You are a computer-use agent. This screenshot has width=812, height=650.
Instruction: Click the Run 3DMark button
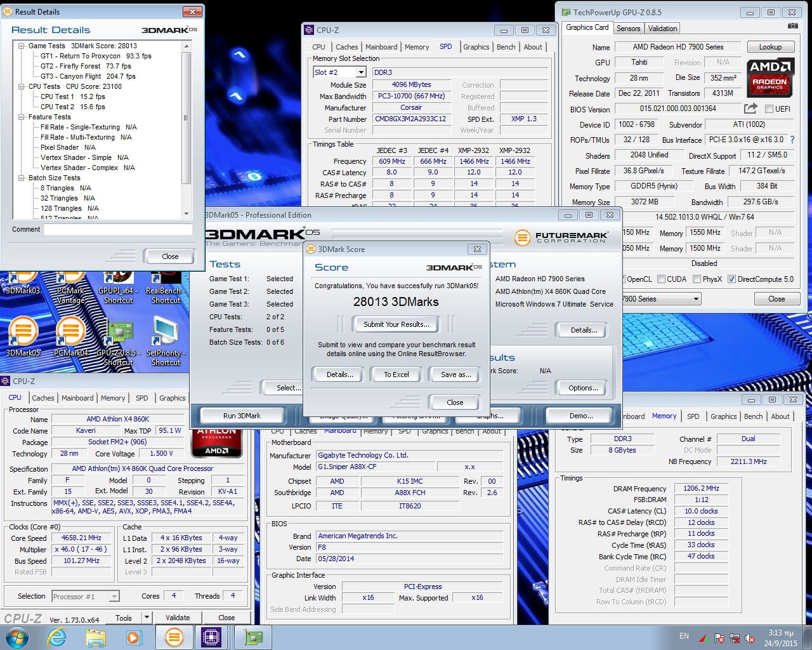tap(242, 416)
